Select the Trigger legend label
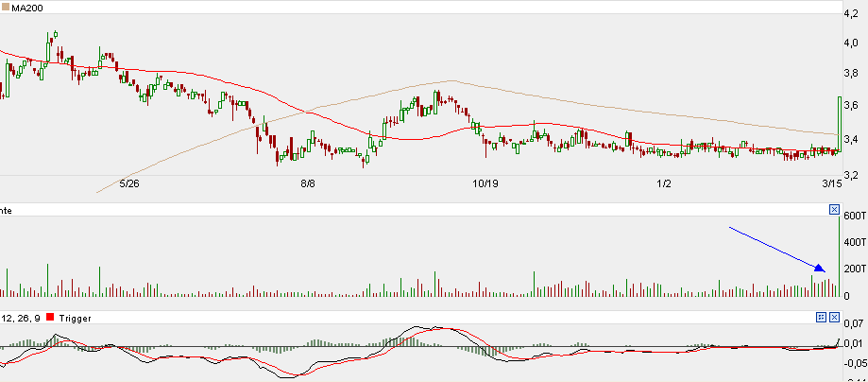The height and width of the screenshot is (382, 868). (x=75, y=319)
